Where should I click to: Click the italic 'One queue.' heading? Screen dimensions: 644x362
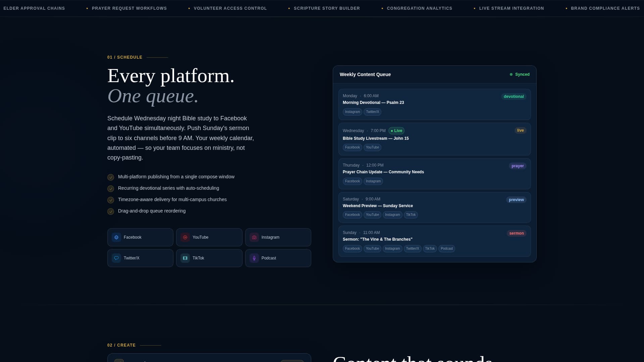point(153,96)
